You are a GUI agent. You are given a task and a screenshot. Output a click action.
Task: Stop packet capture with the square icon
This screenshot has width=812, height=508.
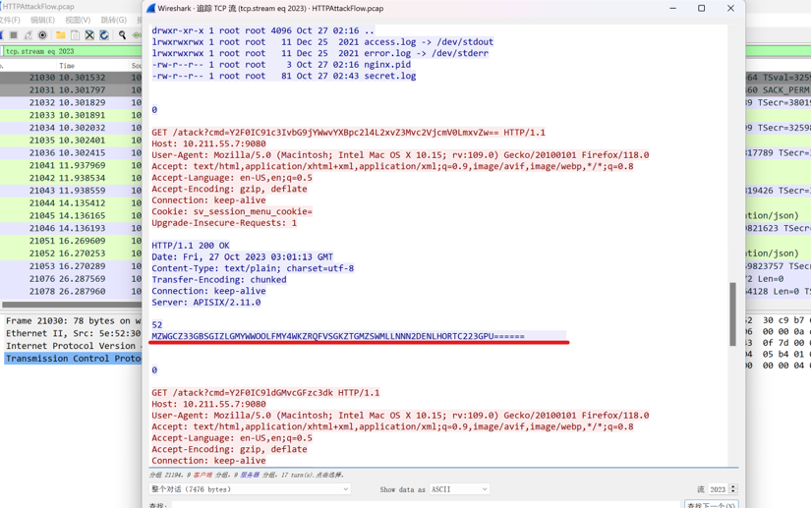click(x=14, y=35)
